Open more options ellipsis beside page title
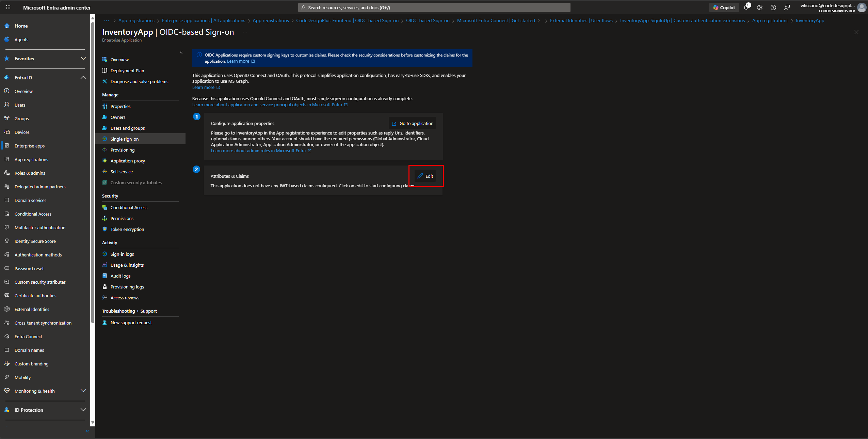868x439 pixels. (245, 32)
